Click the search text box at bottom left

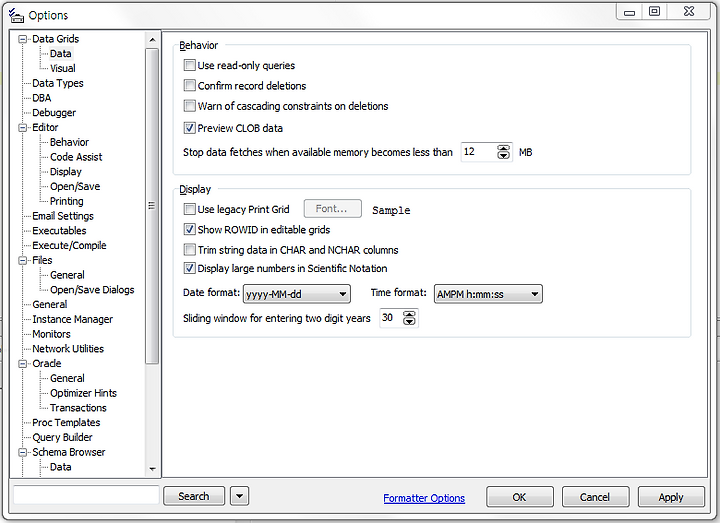[x=86, y=495]
